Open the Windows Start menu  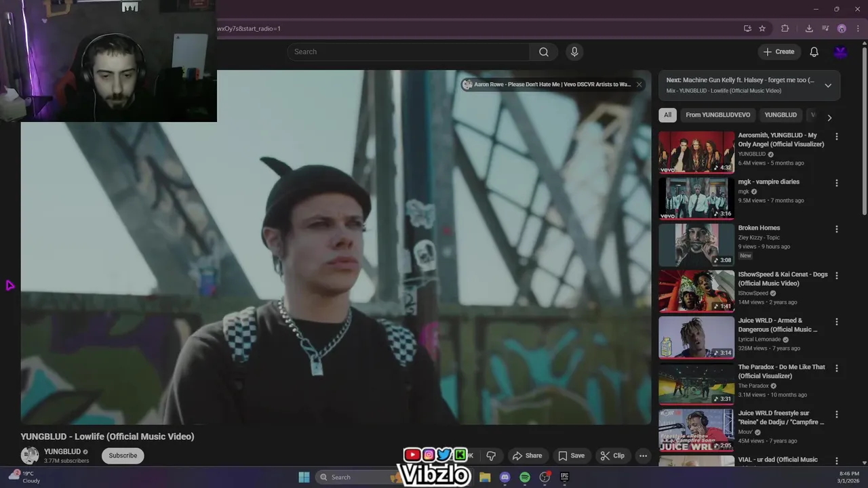304,477
